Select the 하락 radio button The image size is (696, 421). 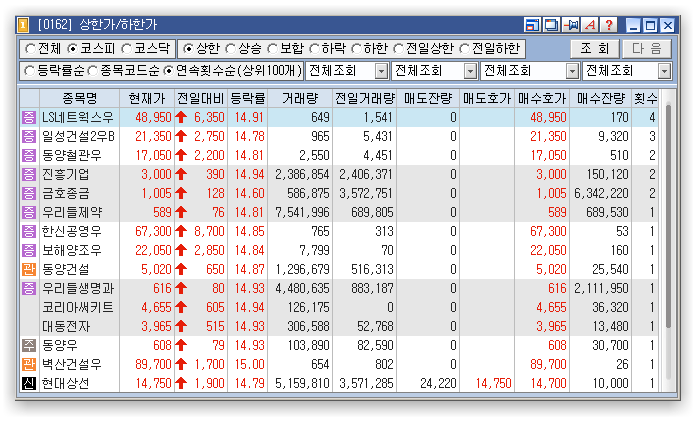[x=314, y=49]
